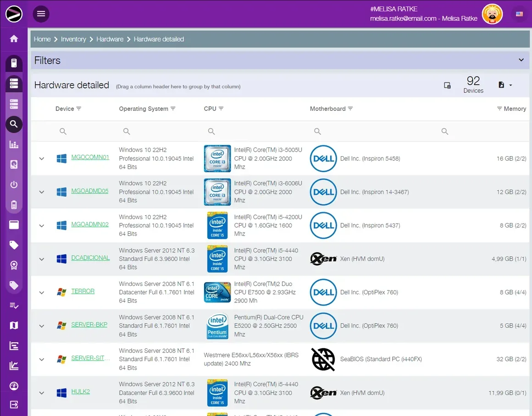Sort by the Motherboard column header
The height and width of the screenshot is (416, 532).
pos(328,109)
